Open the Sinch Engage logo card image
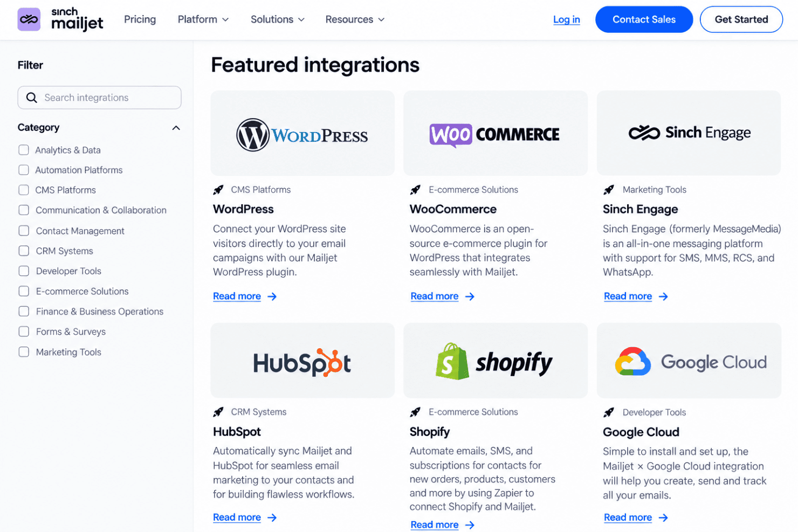798x532 pixels. pyautogui.click(x=689, y=133)
